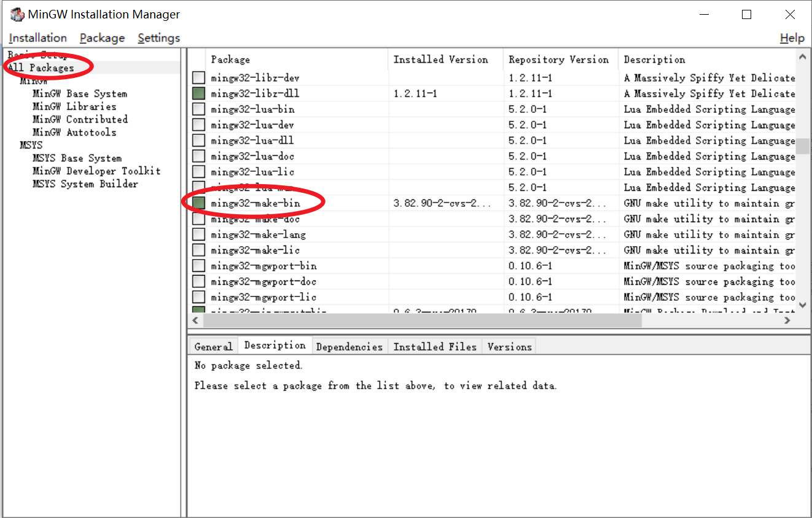Click the package list scroll-up arrow
Screen dimensions: 812x518
[803, 57]
